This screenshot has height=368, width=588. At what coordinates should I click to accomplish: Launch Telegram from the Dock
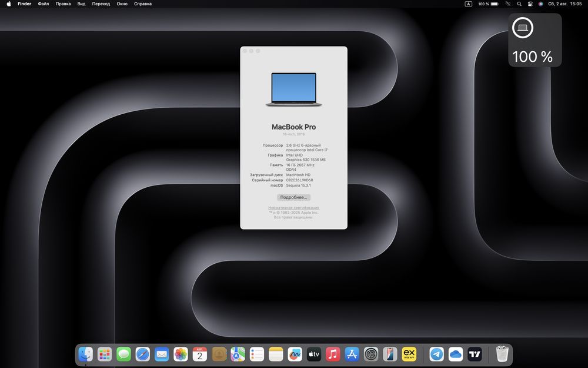(x=436, y=354)
